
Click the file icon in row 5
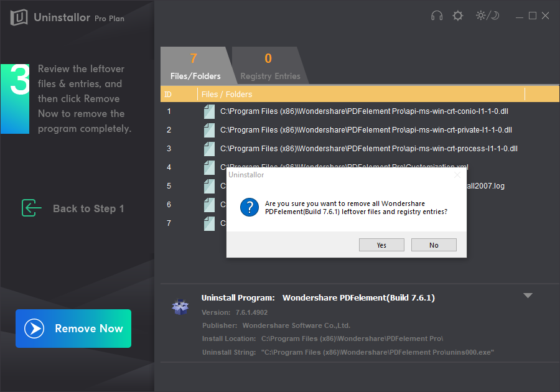click(209, 186)
